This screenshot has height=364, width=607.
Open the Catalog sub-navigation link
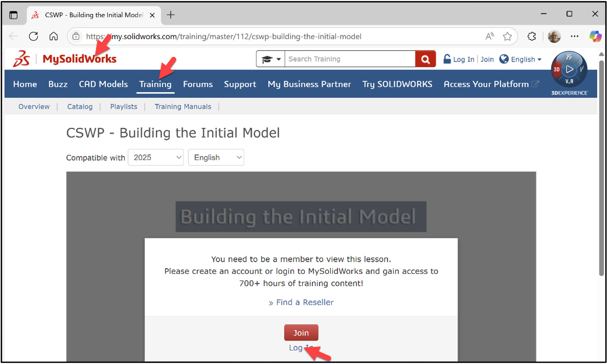tap(80, 107)
